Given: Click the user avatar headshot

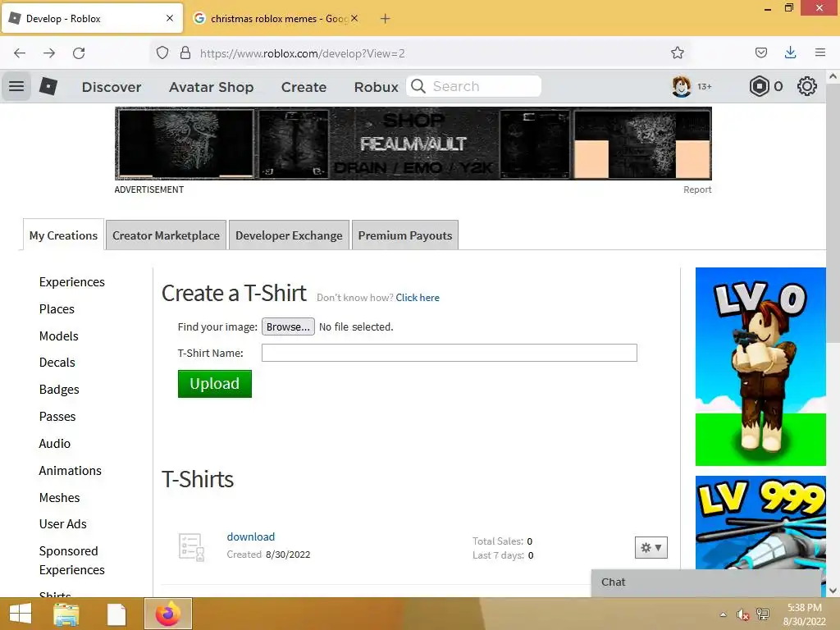Looking at the screenshot, I should pyautogui.click(x=682, y=86).
